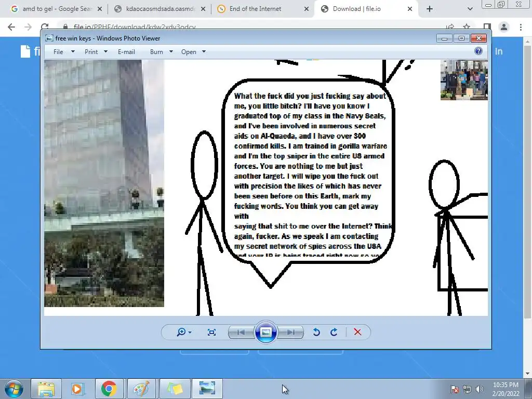This screenshot has width=532, height=399.
Task: Bookmark this page with star icon
Action: coord(467,27)
